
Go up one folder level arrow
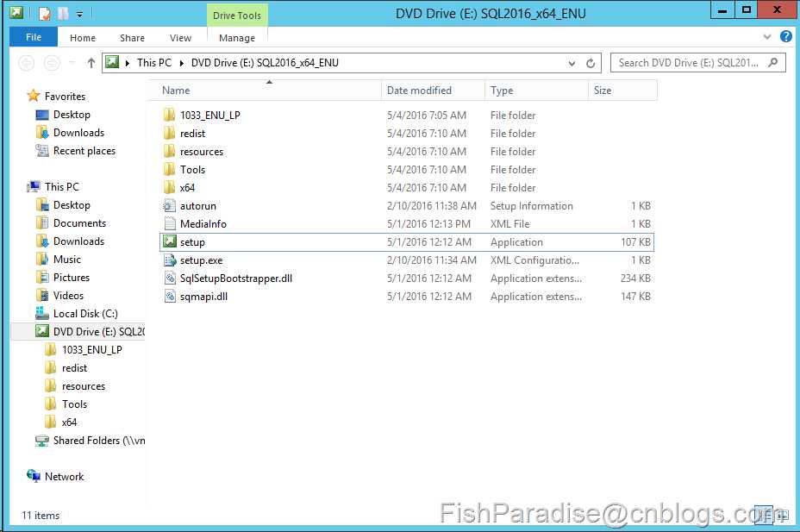(x=91, y=63)
